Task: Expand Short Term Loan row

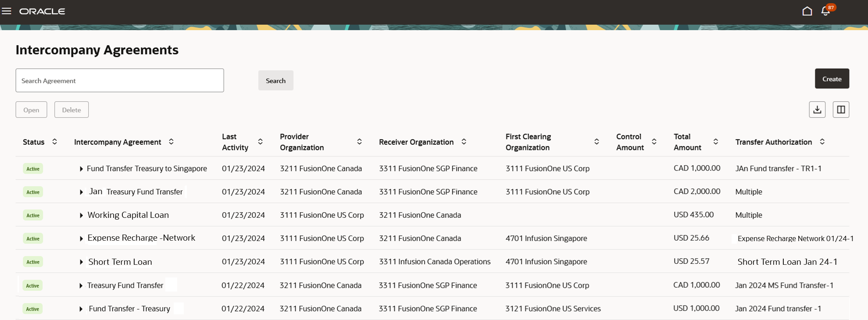Action: tap(81, 262)
